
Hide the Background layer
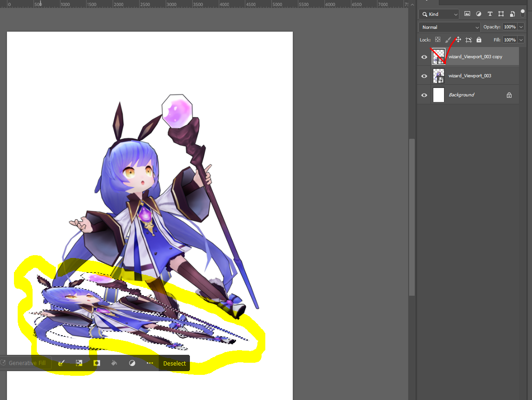coord(424,95)
